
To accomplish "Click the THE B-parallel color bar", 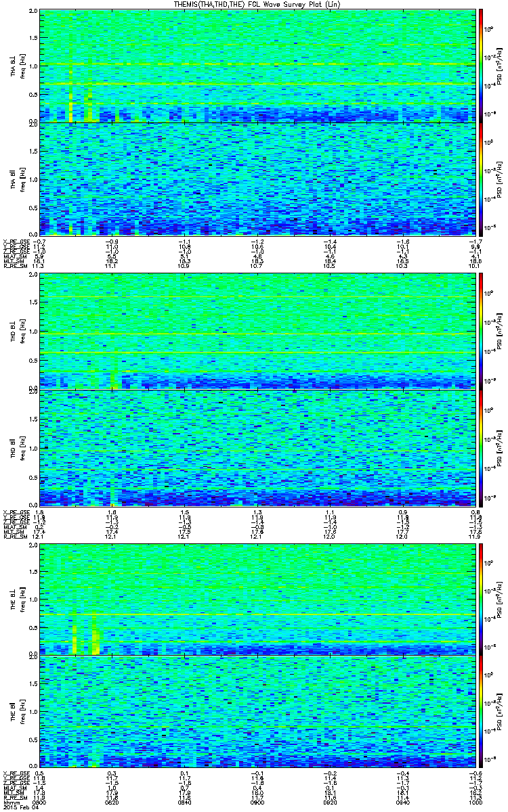I will point(481,711).
